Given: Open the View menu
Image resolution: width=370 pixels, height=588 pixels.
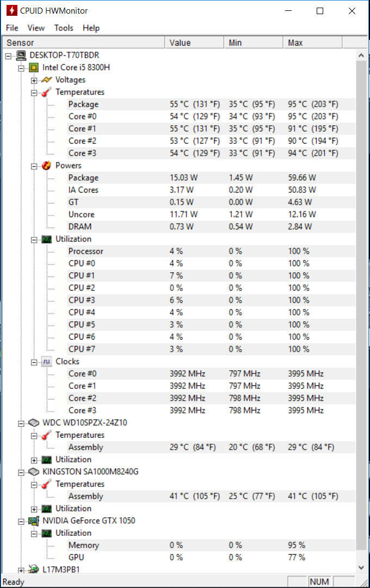Looking at the screenshot, I should 36,28.
